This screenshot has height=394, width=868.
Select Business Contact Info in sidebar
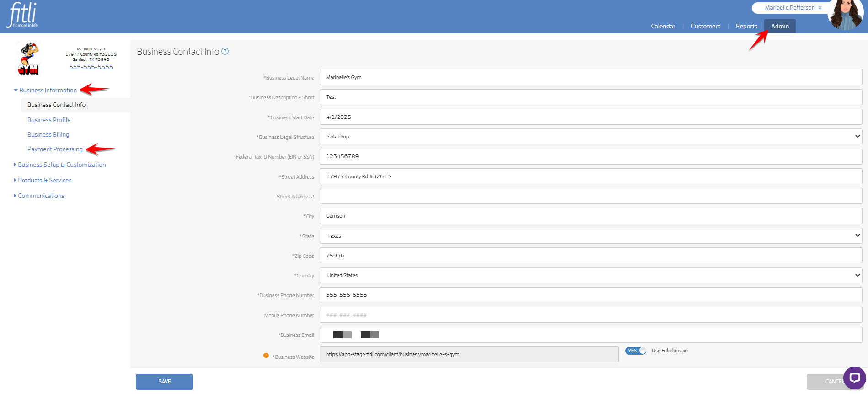pyautogui.click(x=75, y=105)
